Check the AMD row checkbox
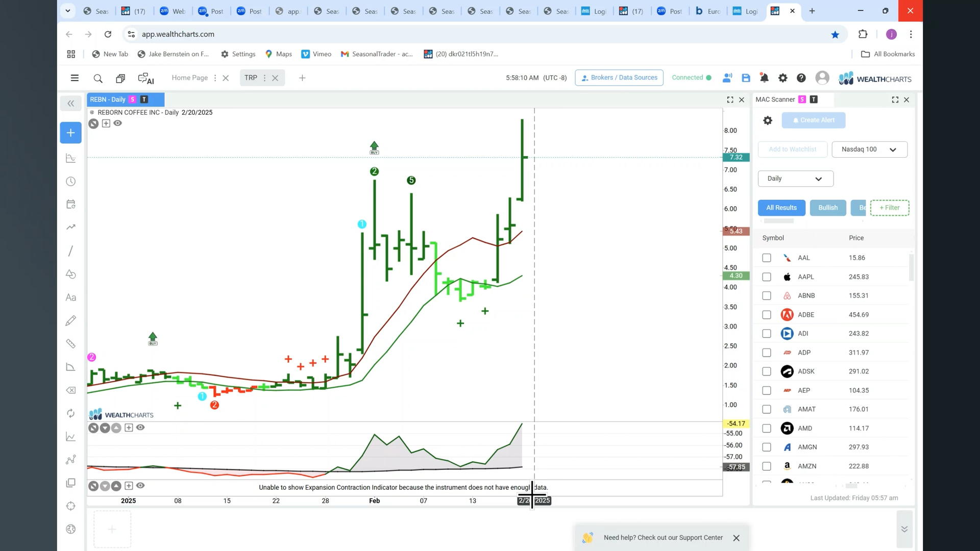980x551 pixels. coord(767,429)
